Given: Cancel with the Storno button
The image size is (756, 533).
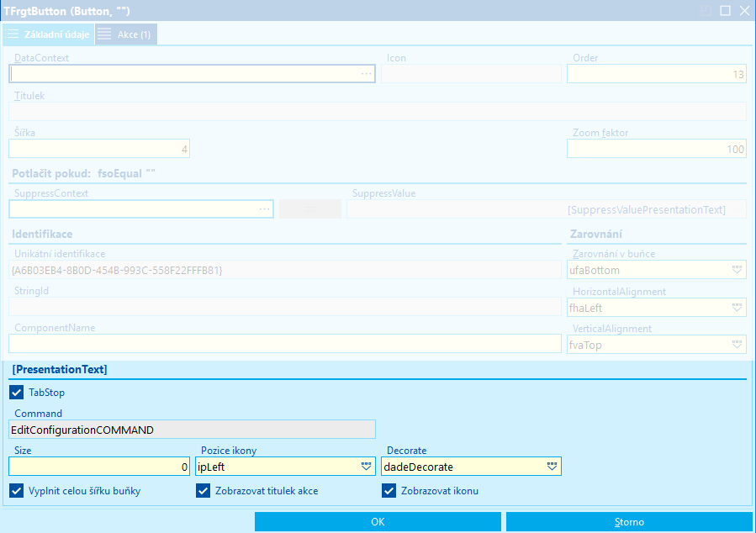Looking at the screenshot, I should 629,522.
